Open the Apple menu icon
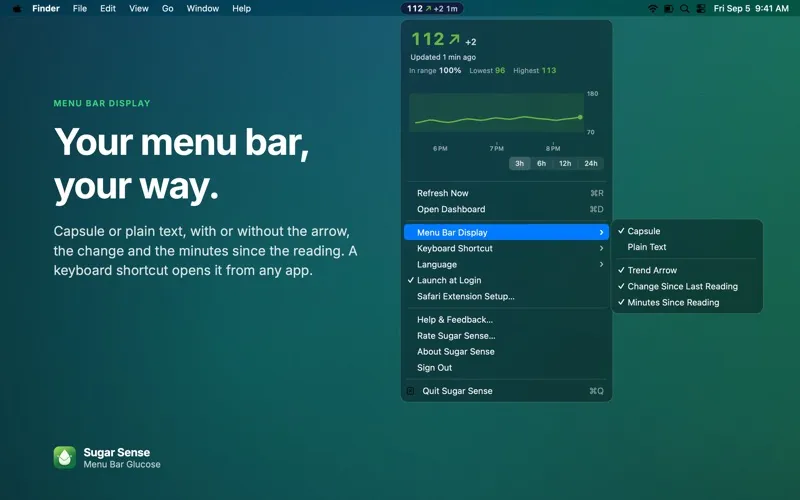The image size is (800, 500). click(17, 9)
